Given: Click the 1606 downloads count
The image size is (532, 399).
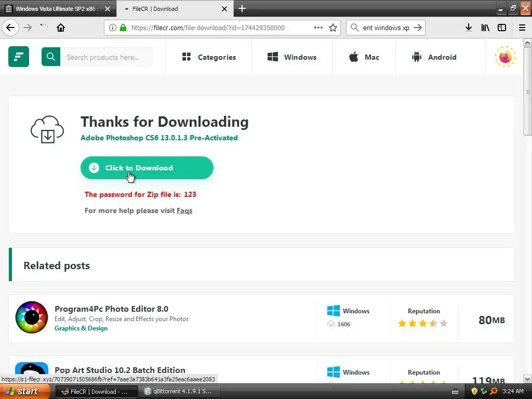Looking at the screenshot, I should (x=344, y=324).
